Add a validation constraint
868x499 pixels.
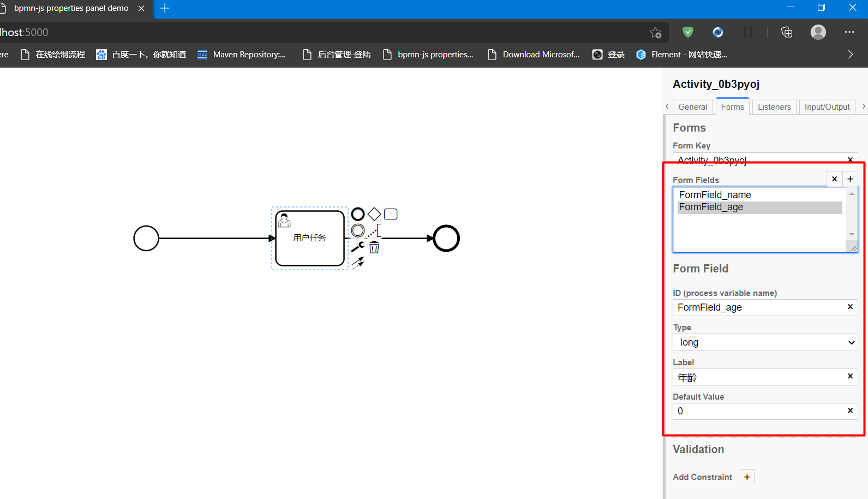click(747, 477)
